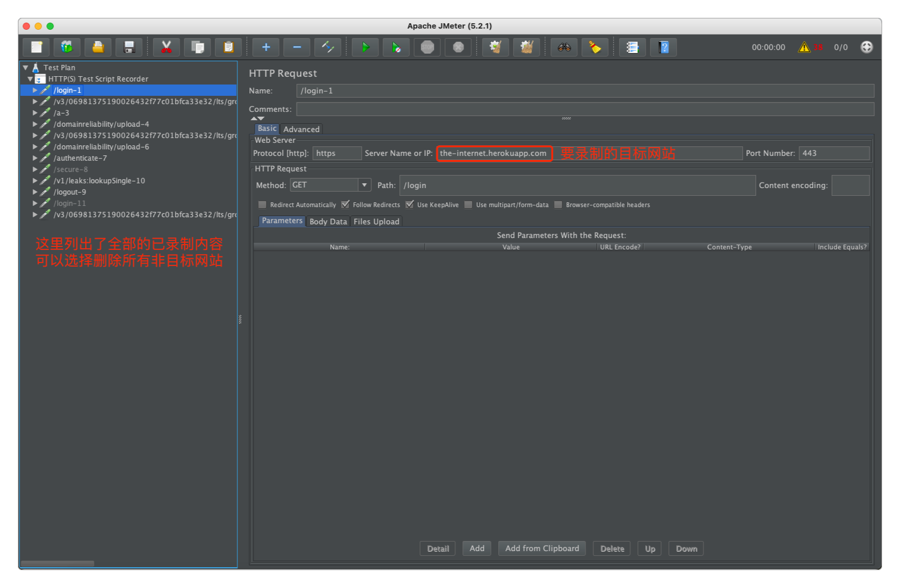Click the yellow warning triangle log icon
This screenshot has width=900, height=588.
pyautogui.click(x=804, y=47)
